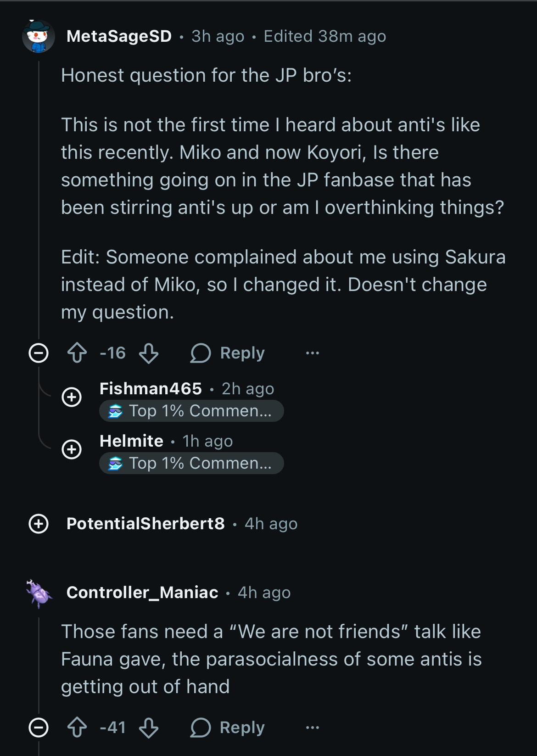Open Fishman465's user profile

click(151, 389)
